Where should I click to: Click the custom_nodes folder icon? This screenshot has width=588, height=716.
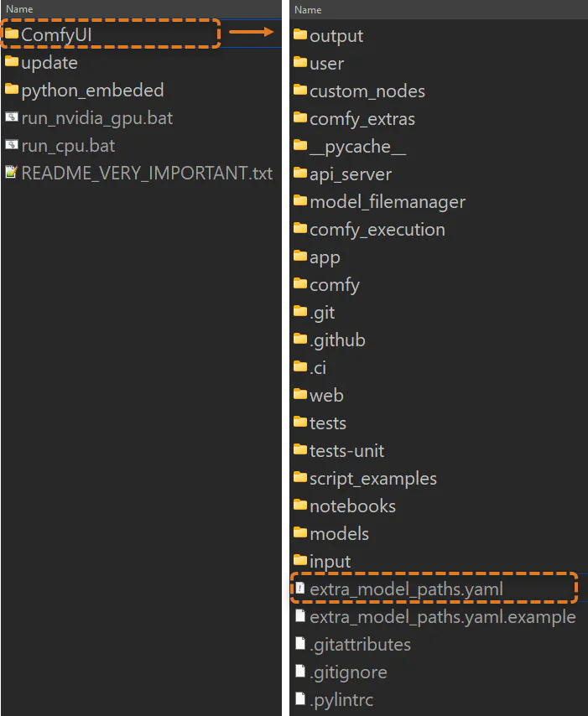(x=300, y=90)
